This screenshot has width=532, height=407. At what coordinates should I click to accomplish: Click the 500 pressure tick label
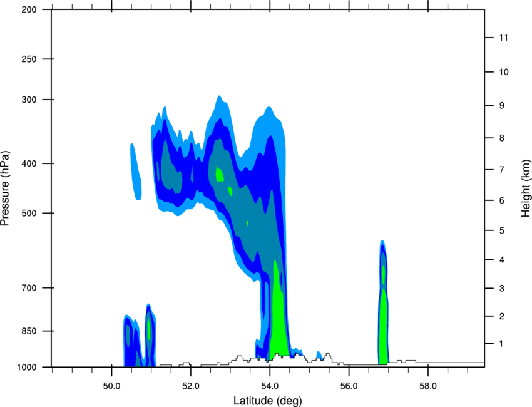point(29,213)
